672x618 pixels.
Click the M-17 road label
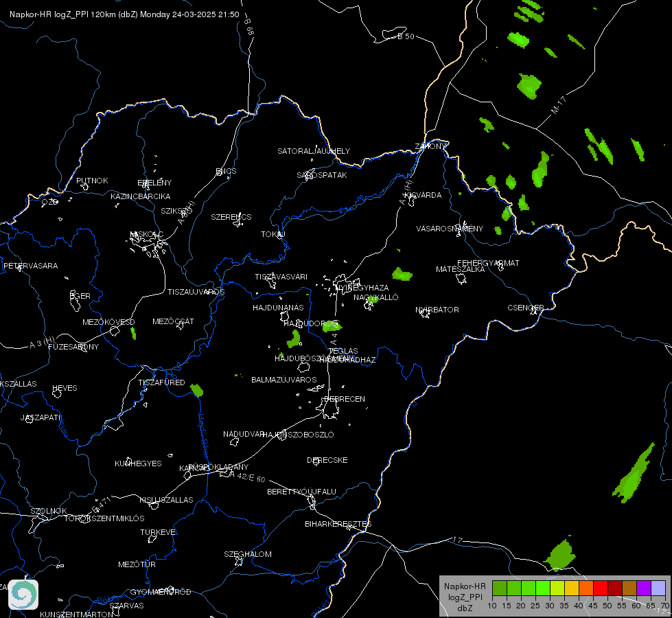point(559,105)
